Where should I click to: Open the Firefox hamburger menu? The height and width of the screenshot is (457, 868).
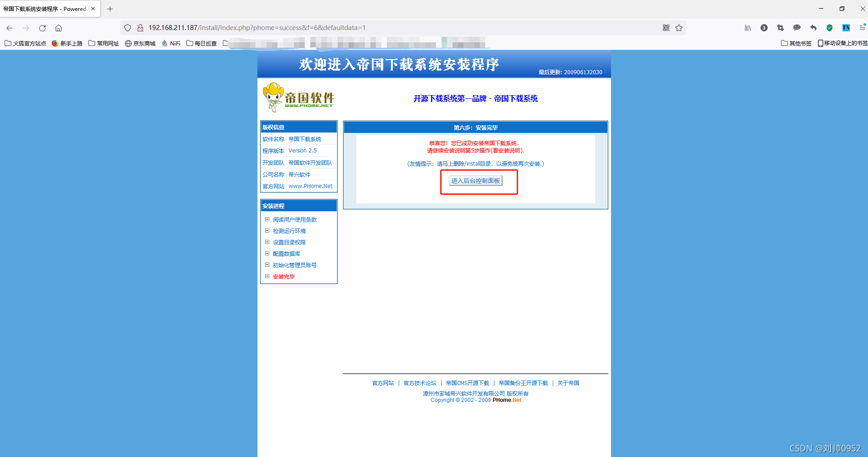pyautogui.click(x=863, y=28)
